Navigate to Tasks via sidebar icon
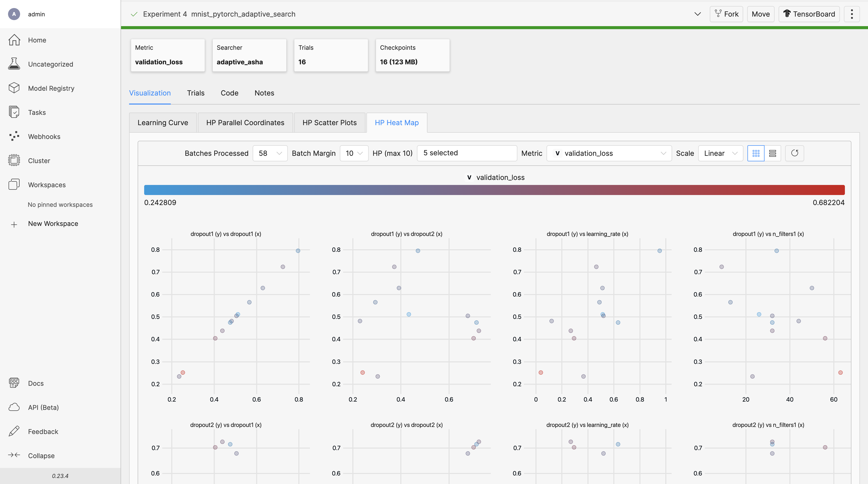The image size is (868, 484). click(14, 112)
